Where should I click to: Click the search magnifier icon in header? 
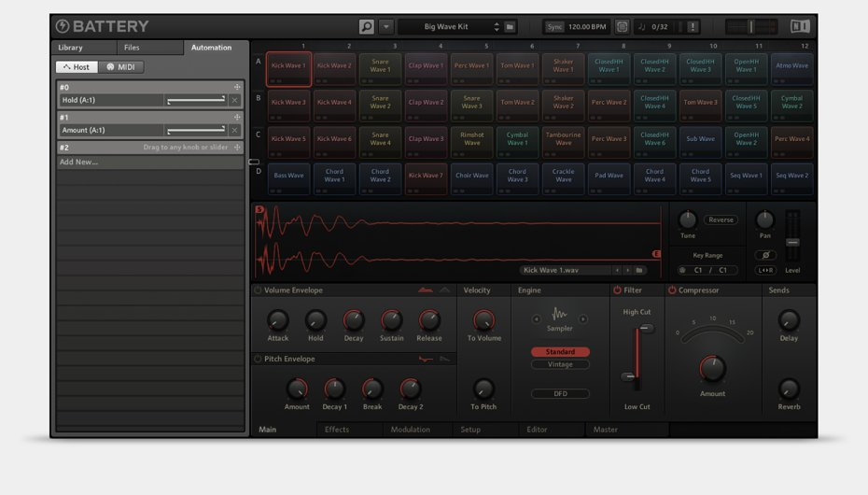(367, 27)
